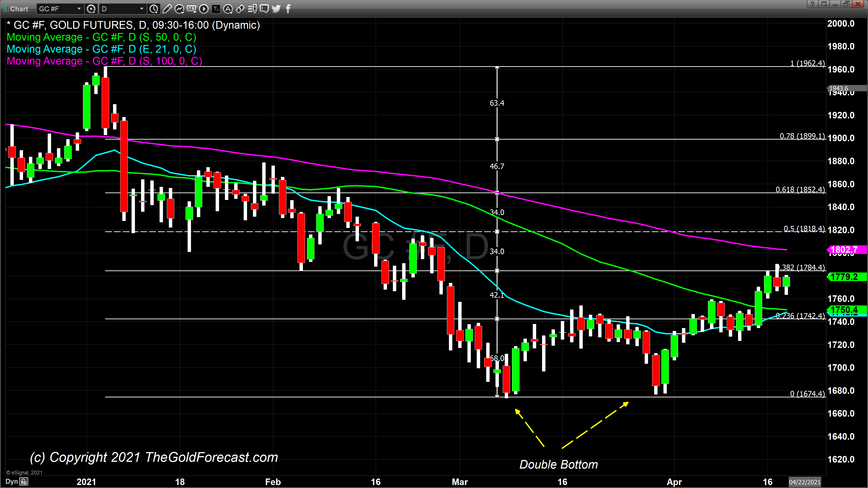This screenshot has width=868, height=488.
Task: Click the 1943.6 cursor price label
Action: 847,88
